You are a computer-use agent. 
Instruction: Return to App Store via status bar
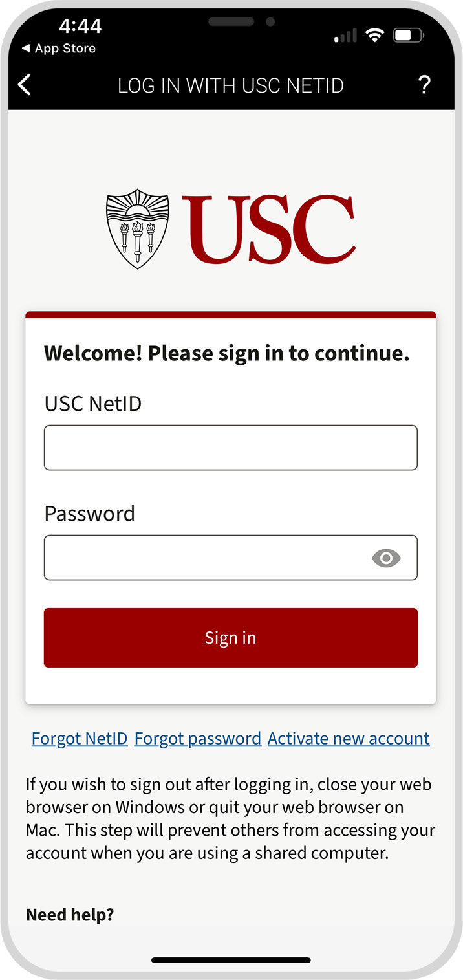point(59,49)
